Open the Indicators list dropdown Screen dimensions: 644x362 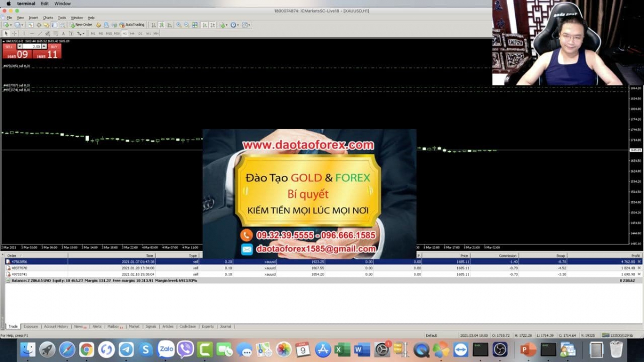223,25
